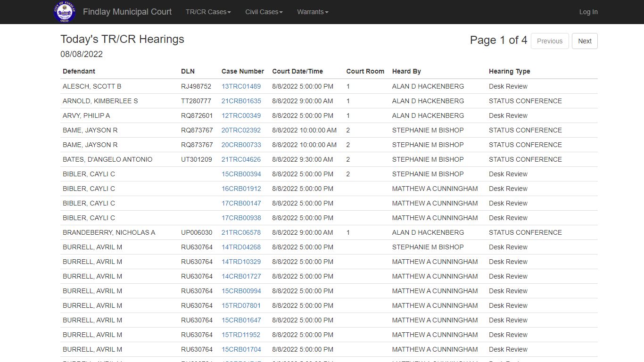Open case number 20TRC02392
This screenshot has width=644, height=362.
(x=241, y=130)
